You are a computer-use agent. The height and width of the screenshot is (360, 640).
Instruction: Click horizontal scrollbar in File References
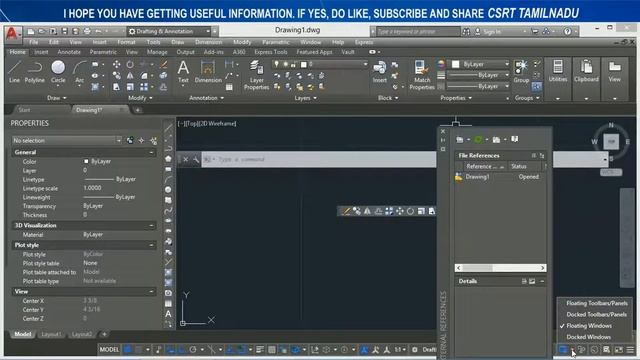[x=500, y=268]
